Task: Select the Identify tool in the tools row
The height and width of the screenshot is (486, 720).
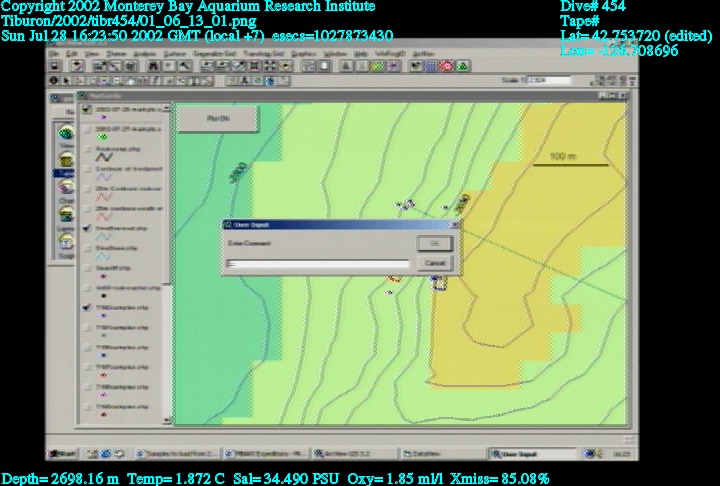Action: (x=54, y=81)
